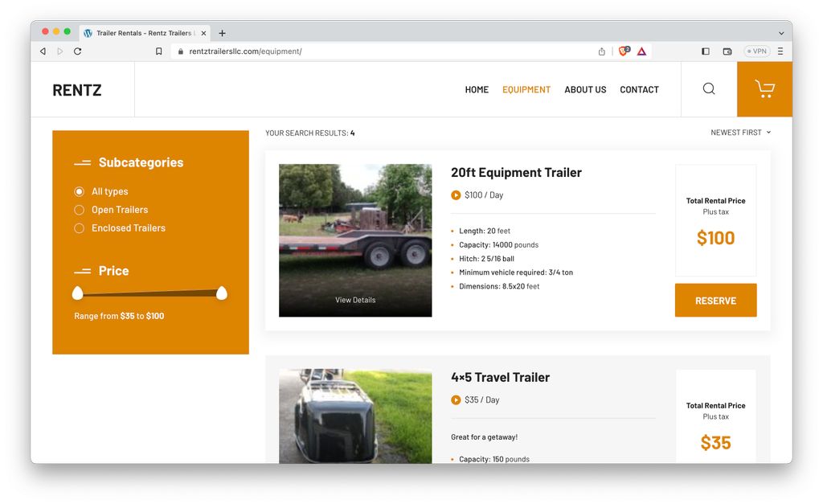Image resolution: width=823 pixels, height=504 pixels.
Task: Toggle the browser sidebar panel icon
Action: click(706, 51)
